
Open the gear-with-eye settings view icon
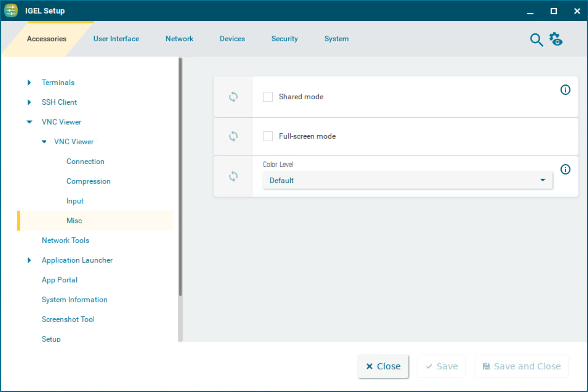(556, 39)
